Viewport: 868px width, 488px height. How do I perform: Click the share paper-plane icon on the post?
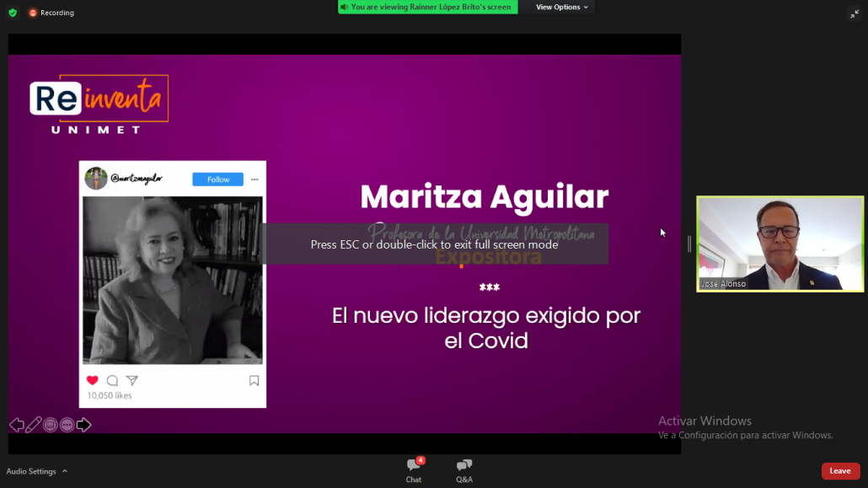click(x=131, y=381)
